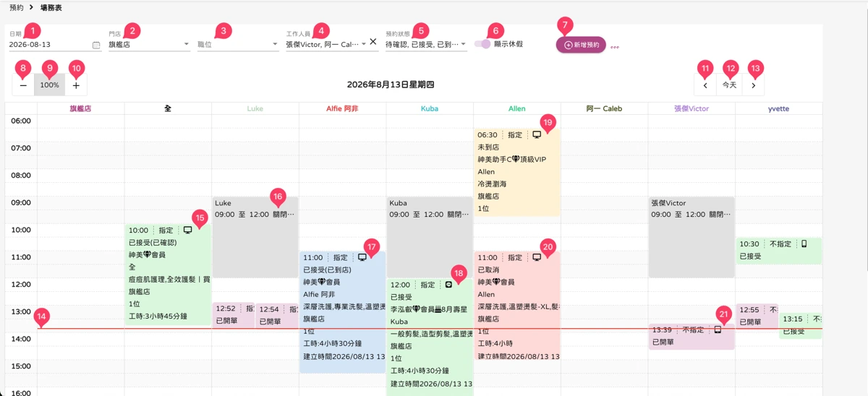
Task: Open the 10:00 已接受(已確認) appointment in the 全 column
Action: coord(168,275)
